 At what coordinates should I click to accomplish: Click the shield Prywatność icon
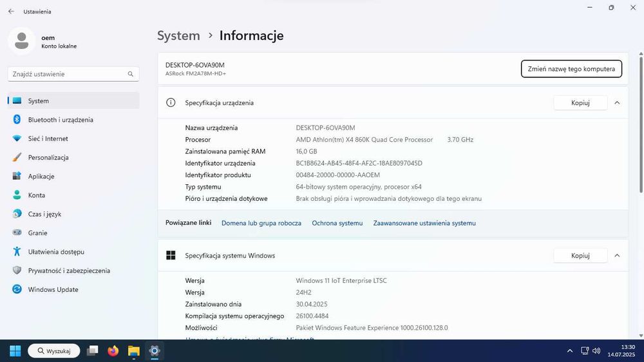tap(17, 271)
